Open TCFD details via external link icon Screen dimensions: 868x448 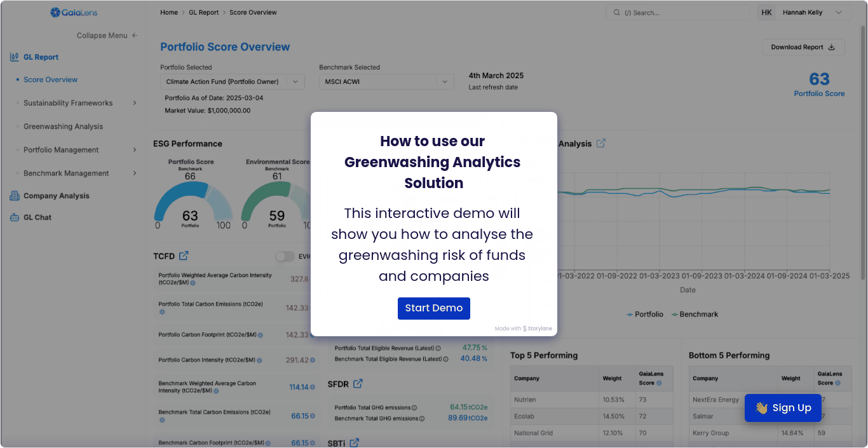pos(184,255)
